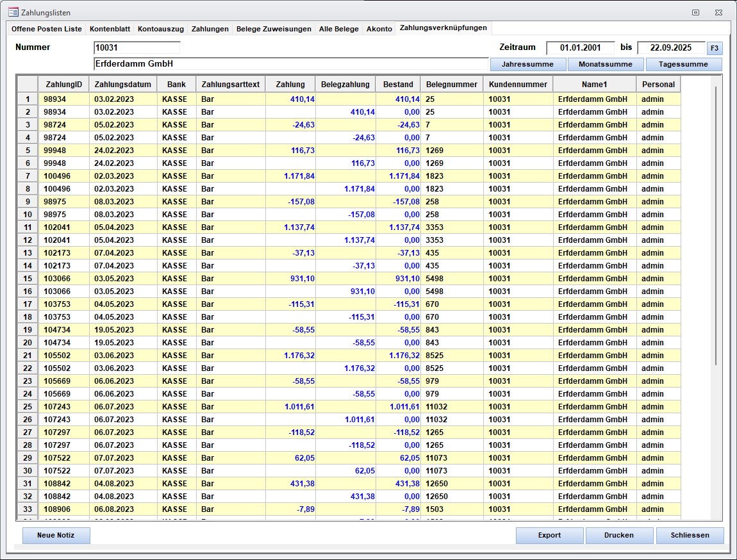Add a note with Neue Notiz
The image size is (737, 560).
tap(56, 535)
